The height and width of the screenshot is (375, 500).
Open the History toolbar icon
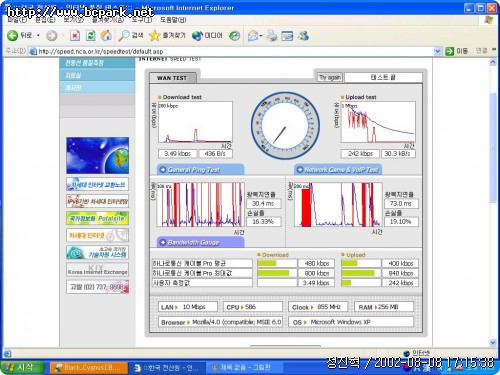[x=235, y=36]
